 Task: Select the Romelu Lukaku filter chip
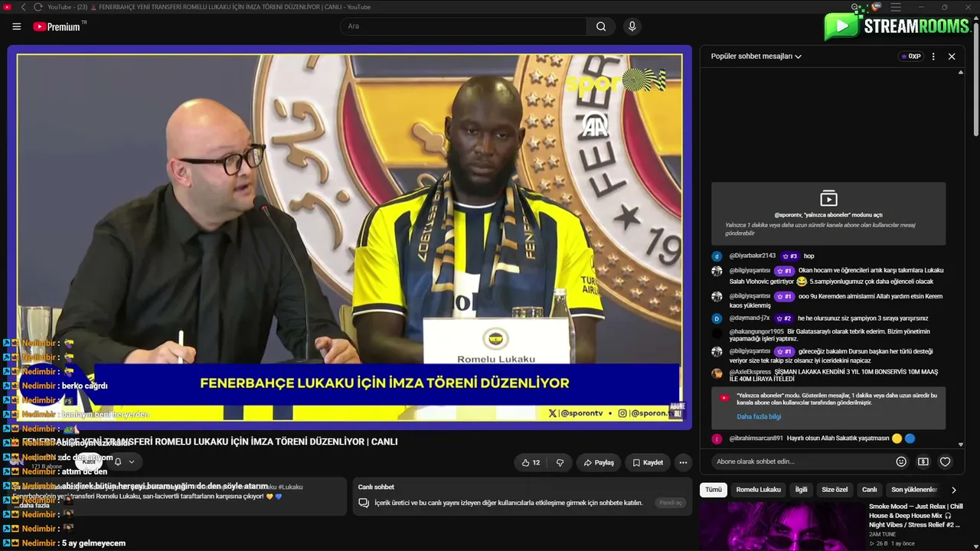tap(759, 490)
